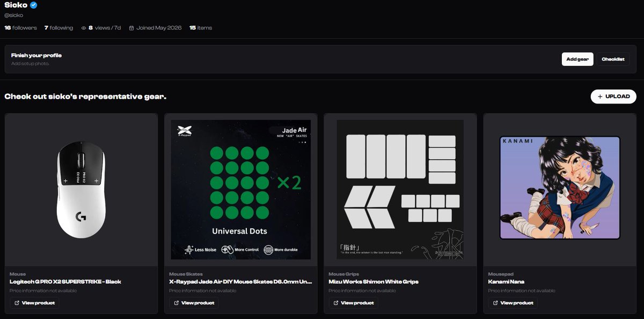Image resolution: width=644 pixels, height=319 pixels.
Task: Click external-link icon on Mizu Works View product
Action: [336, 303]
